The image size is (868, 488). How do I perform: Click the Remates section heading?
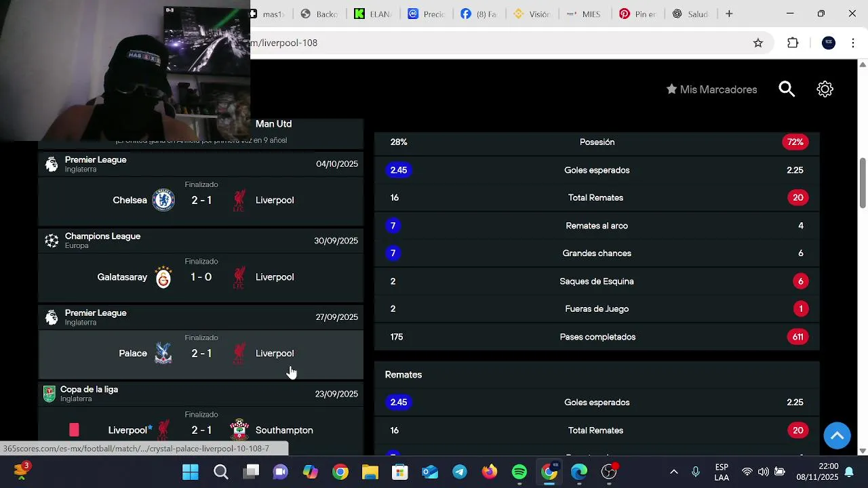[403, 375]
